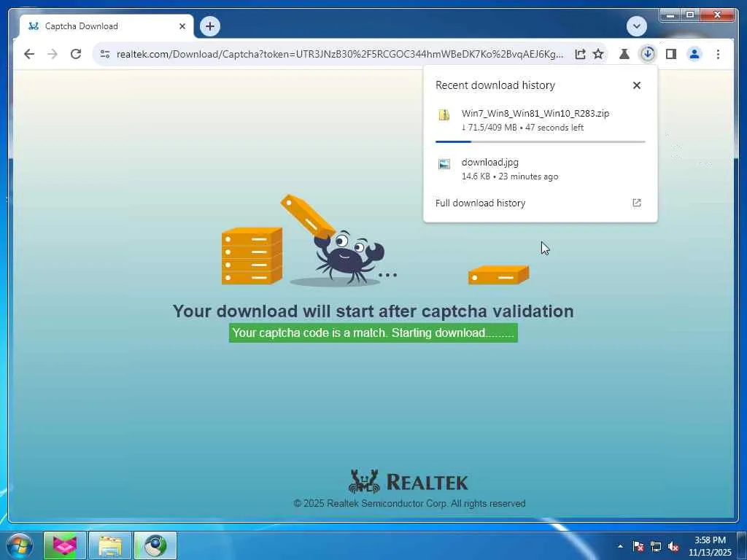Click the zip download progress bar
747x560 pixels.
pos(541,141)
